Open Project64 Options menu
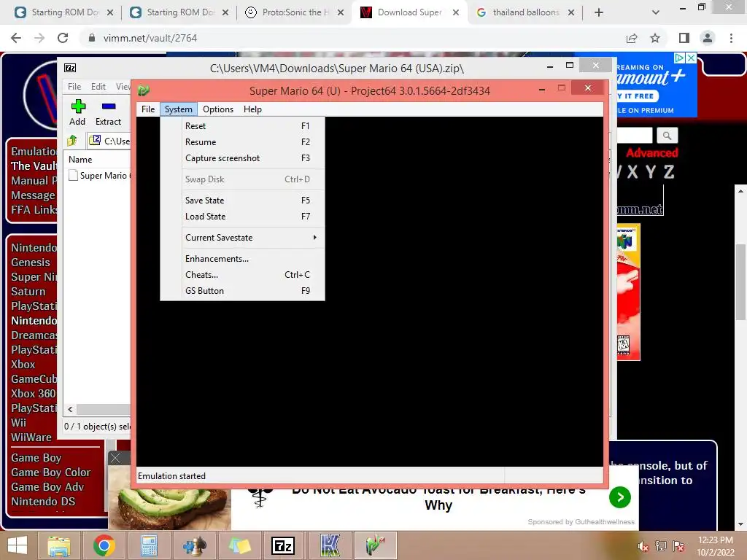 click(218, 109)
